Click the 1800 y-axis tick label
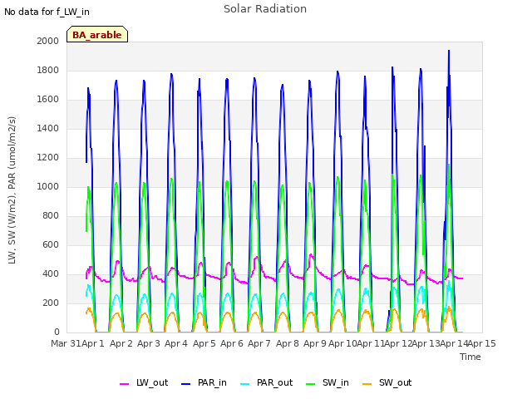Screen dimensions: 532x399 point(48,70)
